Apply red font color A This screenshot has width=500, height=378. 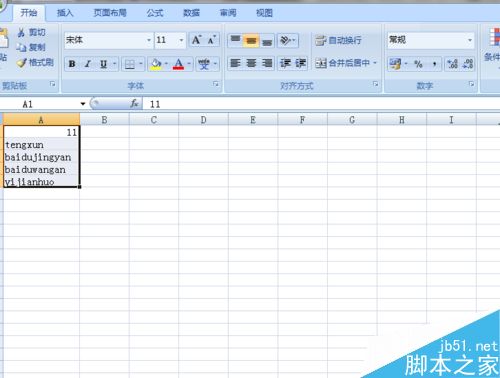point(178,64)
